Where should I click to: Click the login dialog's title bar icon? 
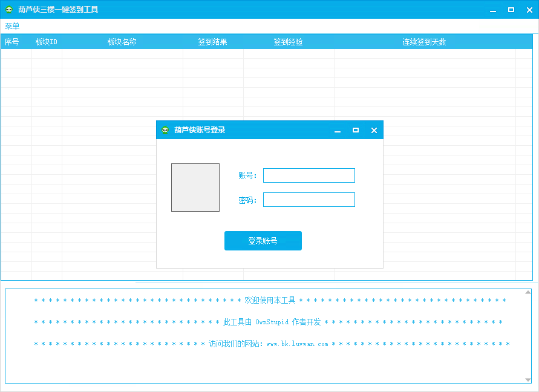coord(165,130)
